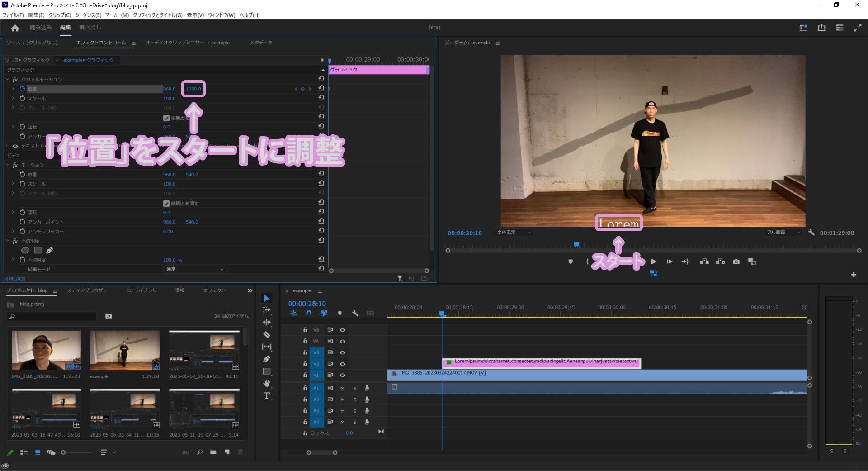Reset the vector motion position parameter

coord(321,89)
